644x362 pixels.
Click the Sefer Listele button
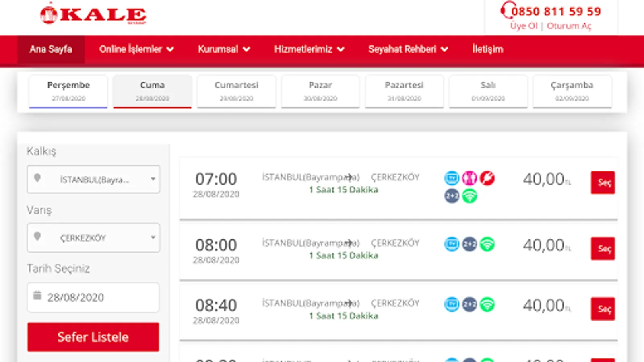click(93, 337)
